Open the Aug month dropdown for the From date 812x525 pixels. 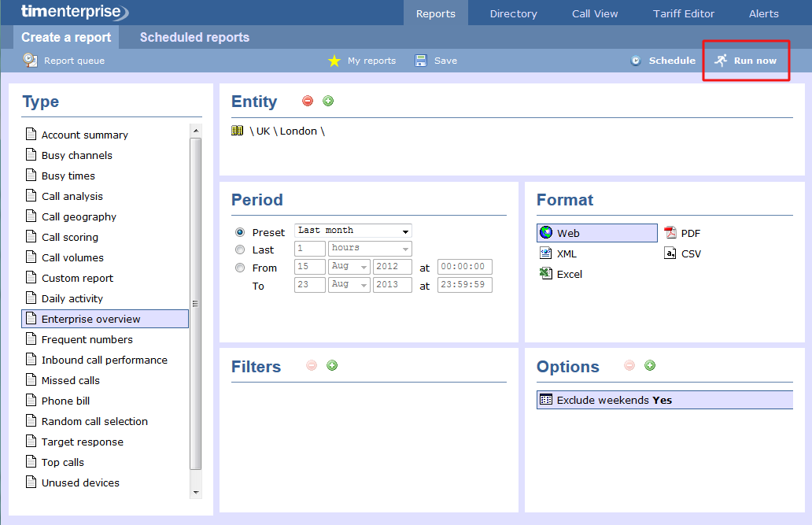pos(349,267)
